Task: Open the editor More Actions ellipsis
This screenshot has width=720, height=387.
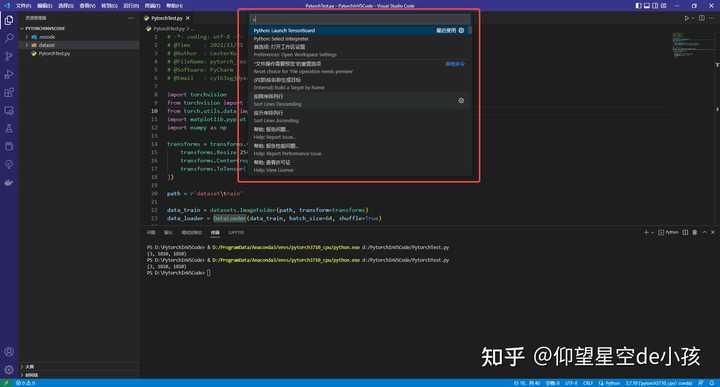Action: (x=712, y=18)
